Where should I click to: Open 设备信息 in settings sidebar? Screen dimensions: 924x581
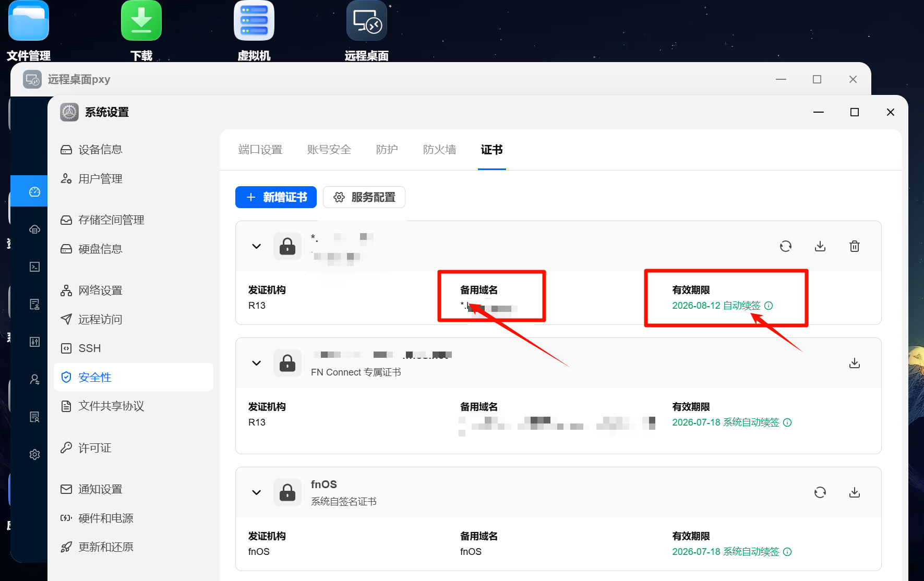134,150
